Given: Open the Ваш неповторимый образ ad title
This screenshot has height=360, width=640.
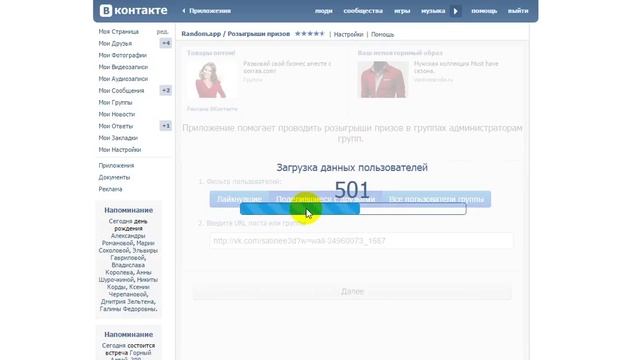Looking at the screenshot, I should tap(400, 53).
